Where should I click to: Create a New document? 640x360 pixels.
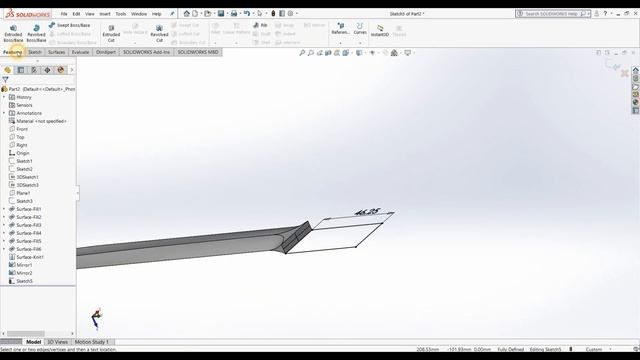click(195, 13)
